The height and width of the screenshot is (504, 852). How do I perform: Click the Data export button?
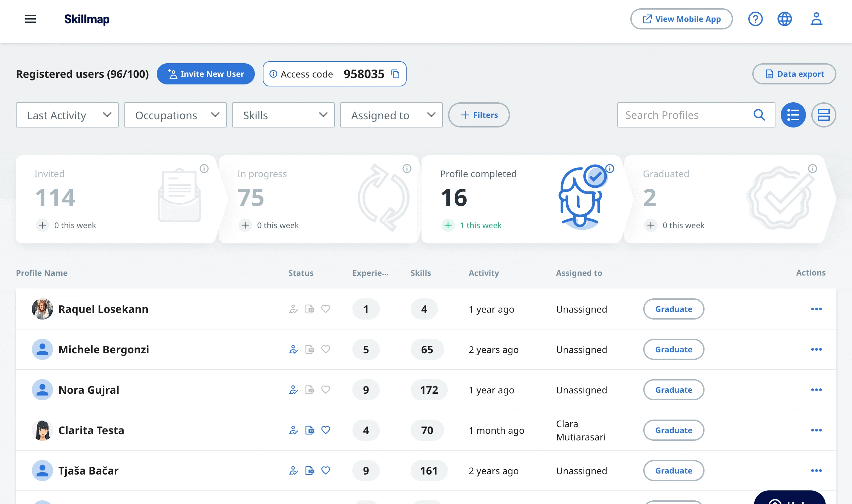click(794, 74)
